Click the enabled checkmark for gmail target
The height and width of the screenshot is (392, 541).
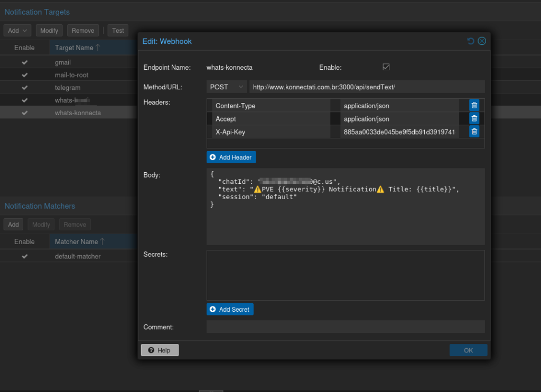24,62
